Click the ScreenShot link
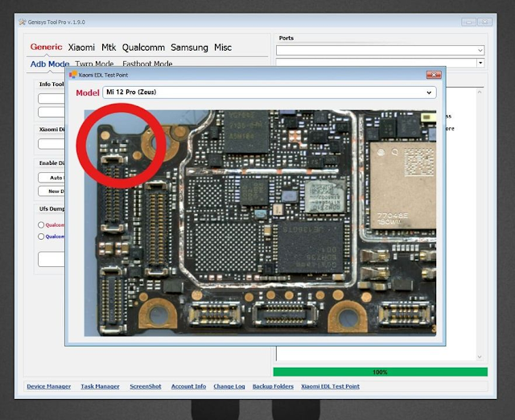This screenshot has width=515, height=420. [146, 386]
